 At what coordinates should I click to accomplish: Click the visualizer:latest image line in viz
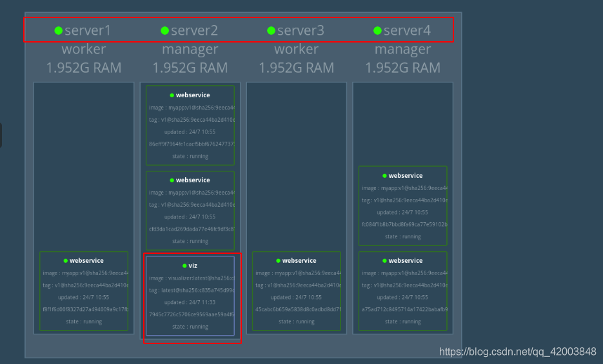click(192, 278)
